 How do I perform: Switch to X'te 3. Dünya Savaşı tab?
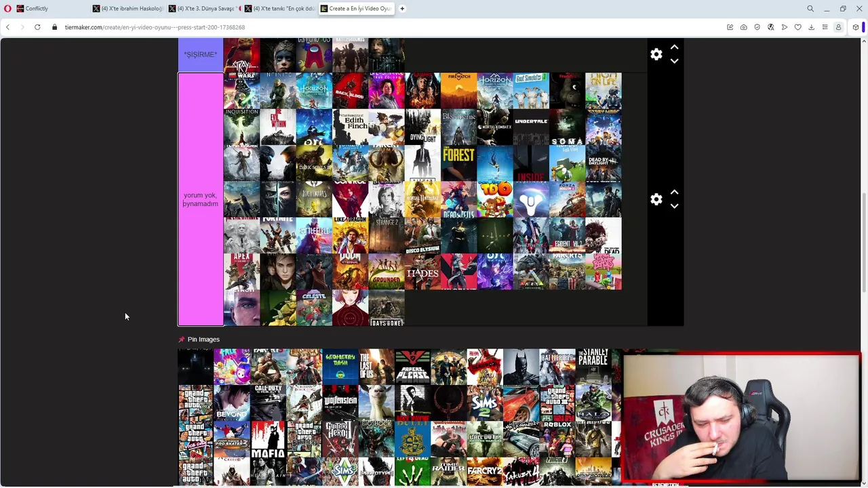[x=203, y=9]
